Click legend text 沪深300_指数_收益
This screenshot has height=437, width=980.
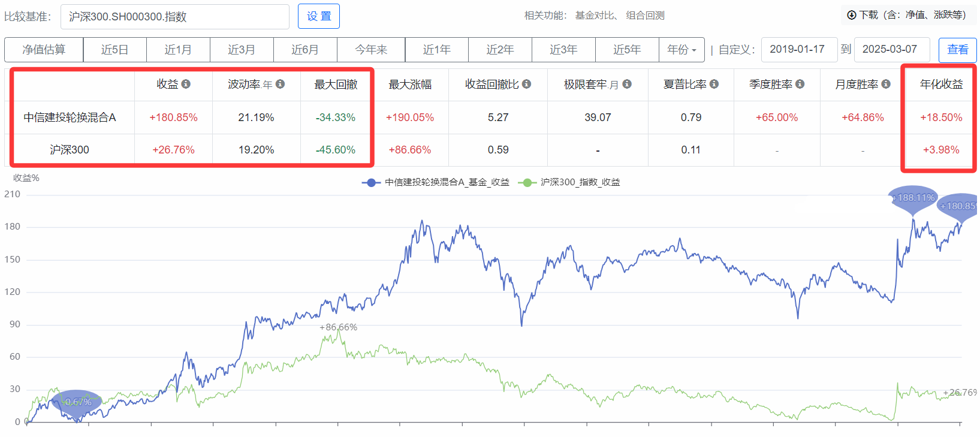(x=580, y=182)
